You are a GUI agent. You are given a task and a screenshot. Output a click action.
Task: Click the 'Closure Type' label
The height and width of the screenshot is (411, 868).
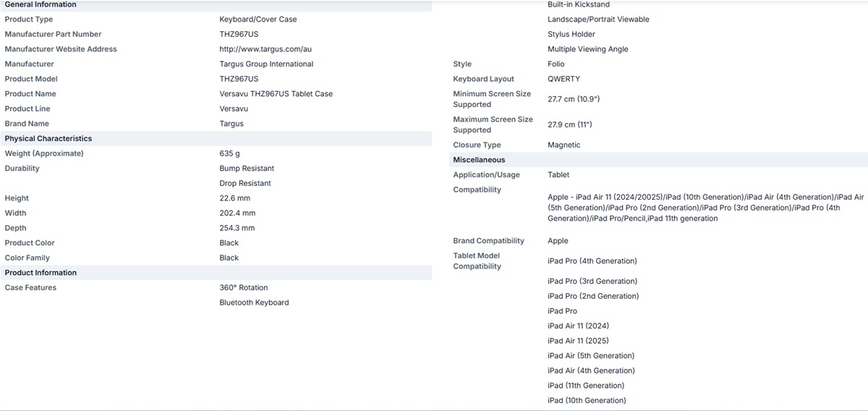pos(477,145)
